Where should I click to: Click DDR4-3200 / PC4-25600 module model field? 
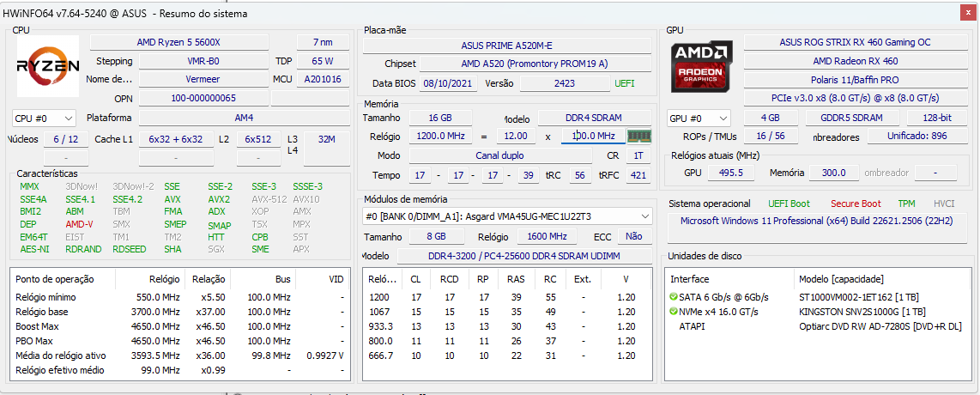click(x=523, y=256)
